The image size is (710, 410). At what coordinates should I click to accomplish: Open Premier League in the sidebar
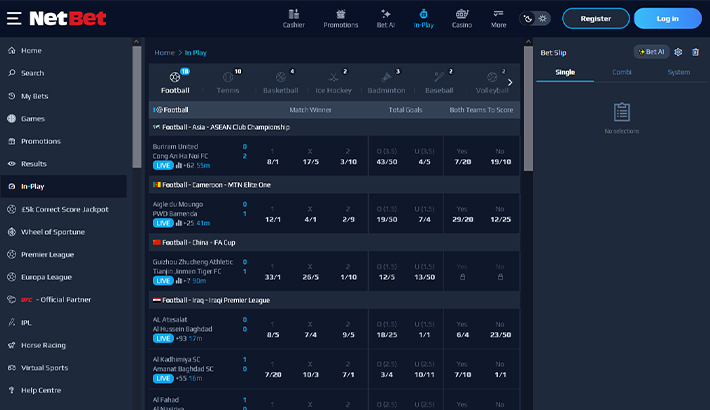tap(64, 255)
